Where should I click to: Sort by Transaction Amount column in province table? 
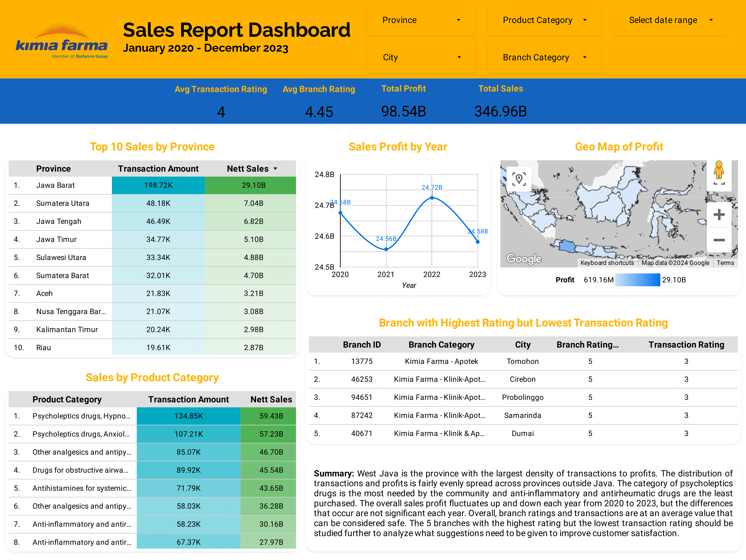(158, 169)
